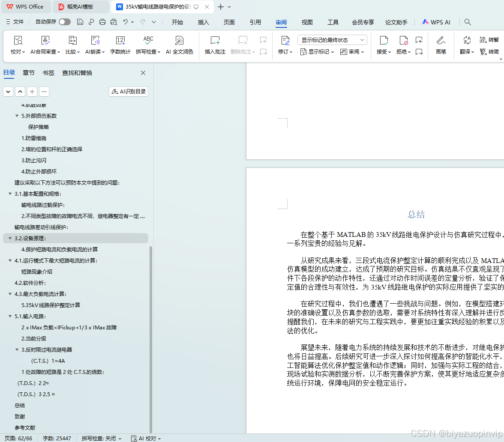Toggle the 自动保存 autosave switch
504x442 pixels.
65,22
